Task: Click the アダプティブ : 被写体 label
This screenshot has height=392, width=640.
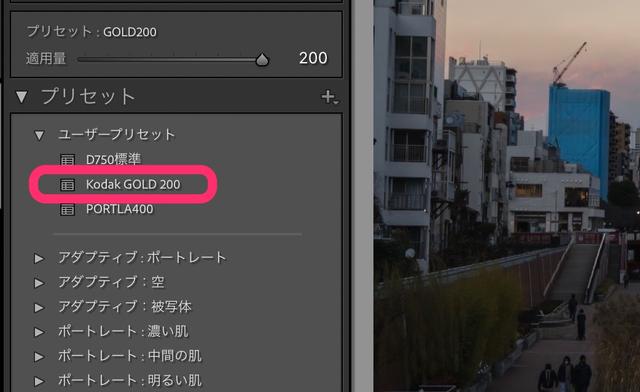Action: click(125, 307)
